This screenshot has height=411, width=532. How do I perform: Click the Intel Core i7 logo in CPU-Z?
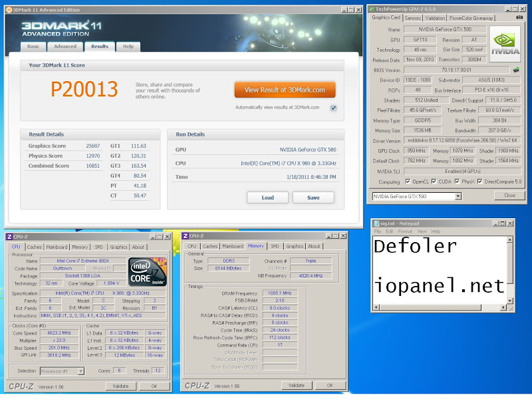(147, 272)
